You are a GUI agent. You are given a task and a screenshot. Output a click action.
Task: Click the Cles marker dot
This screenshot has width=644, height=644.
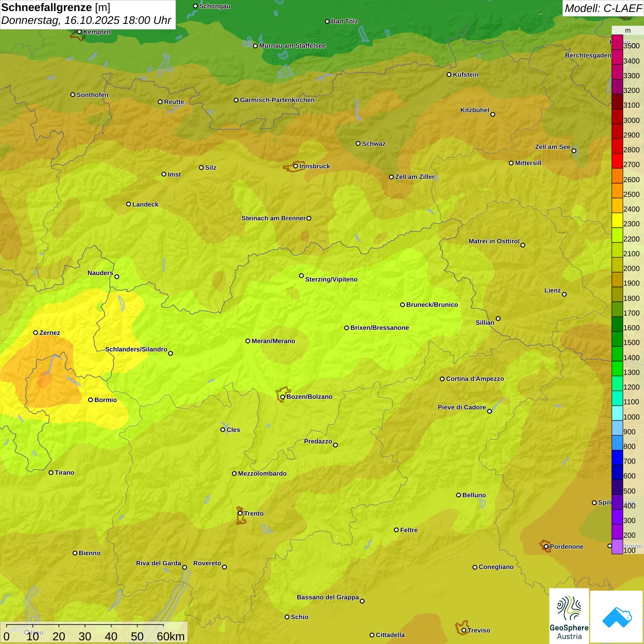[223, 430]
